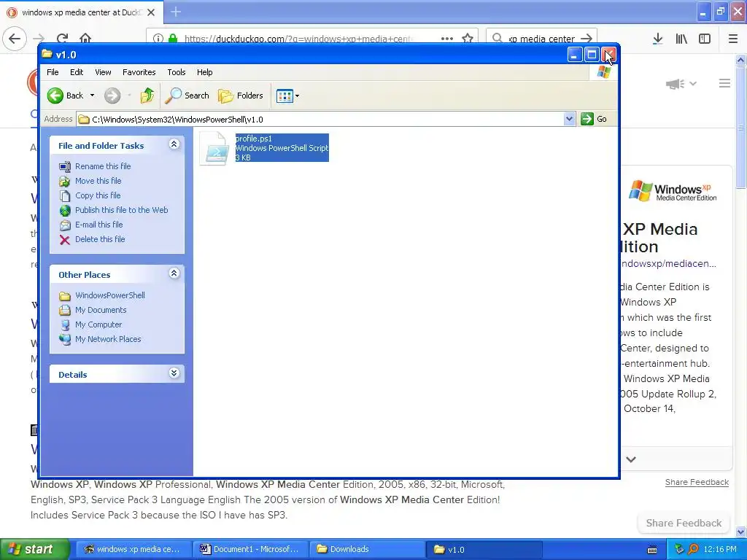747x560 pixels.
Task: Open the Help menu
Action: point(205,72)
